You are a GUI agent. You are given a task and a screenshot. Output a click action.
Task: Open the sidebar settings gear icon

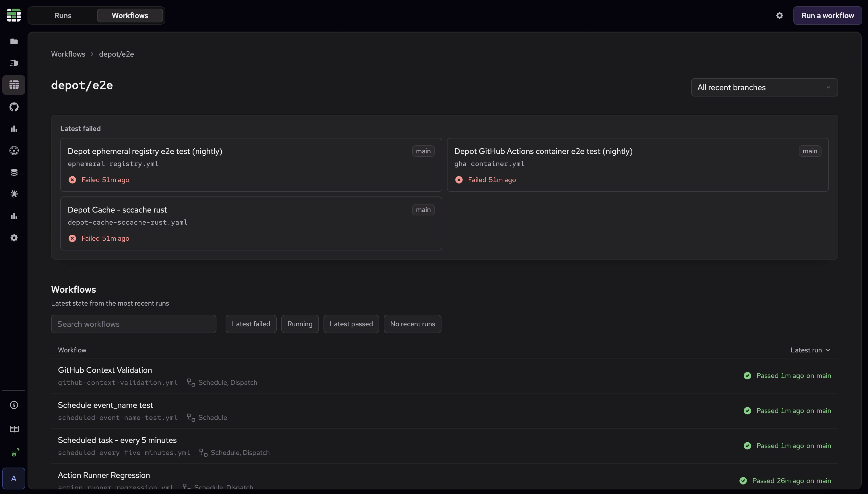pyautogui.click(x=14, y=238)
